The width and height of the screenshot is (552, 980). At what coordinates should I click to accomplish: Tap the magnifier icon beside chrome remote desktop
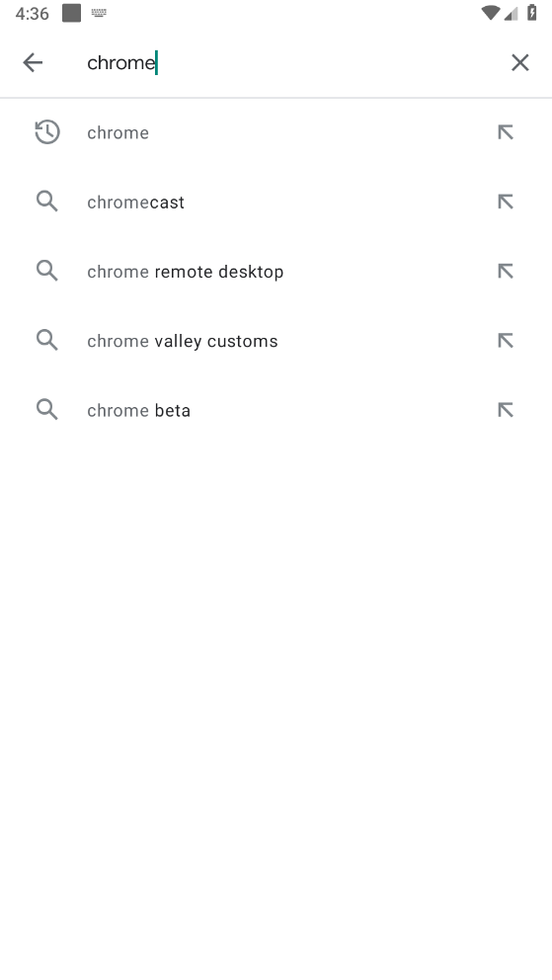coord(46,271)
